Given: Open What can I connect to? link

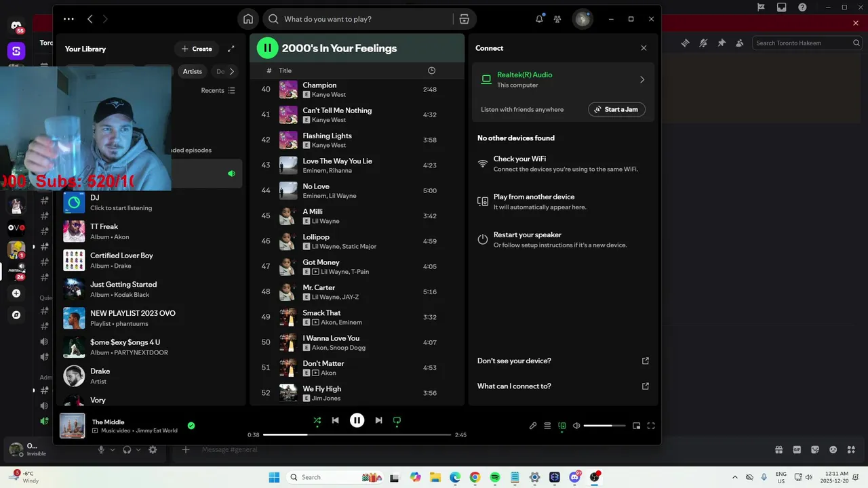Looking at the screenshot, I should pyautogui.click(x=563, y=386).
